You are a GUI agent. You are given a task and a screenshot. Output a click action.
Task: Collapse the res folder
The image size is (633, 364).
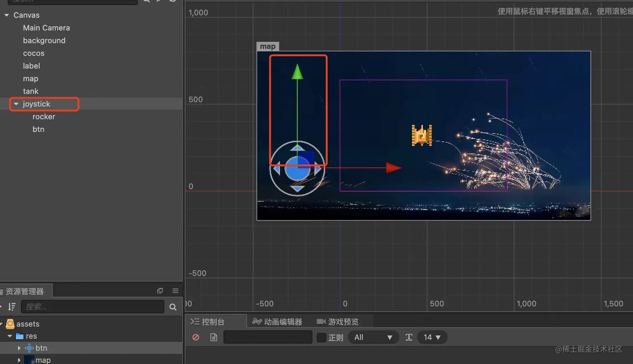(x=10, y=336)
